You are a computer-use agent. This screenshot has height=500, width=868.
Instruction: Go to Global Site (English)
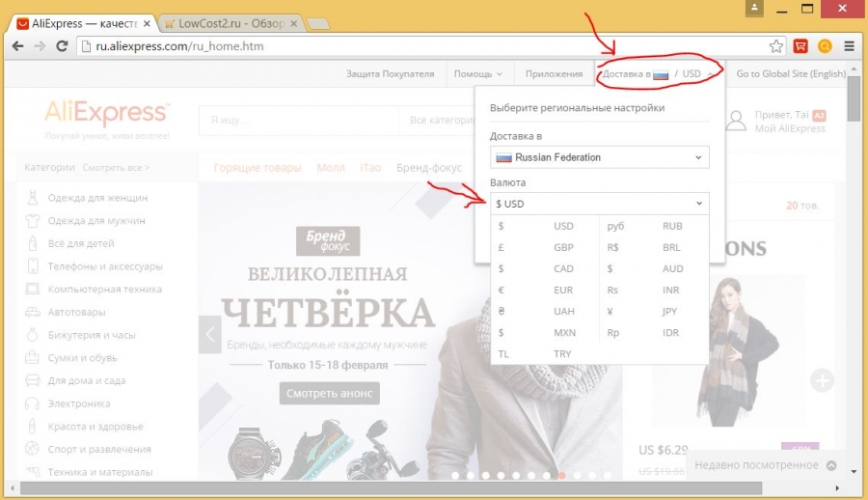pos(791,73)
